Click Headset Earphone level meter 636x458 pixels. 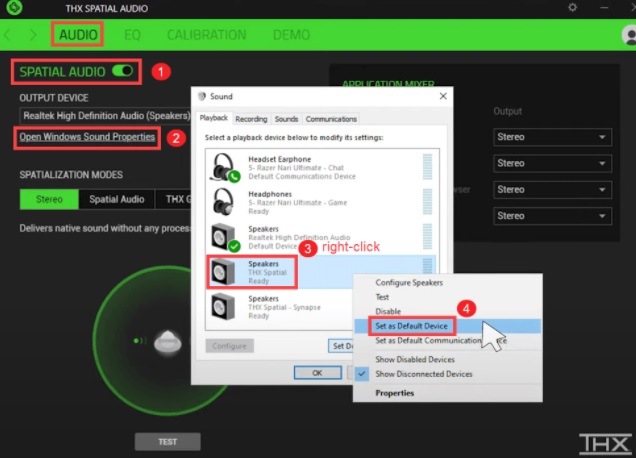427,167
